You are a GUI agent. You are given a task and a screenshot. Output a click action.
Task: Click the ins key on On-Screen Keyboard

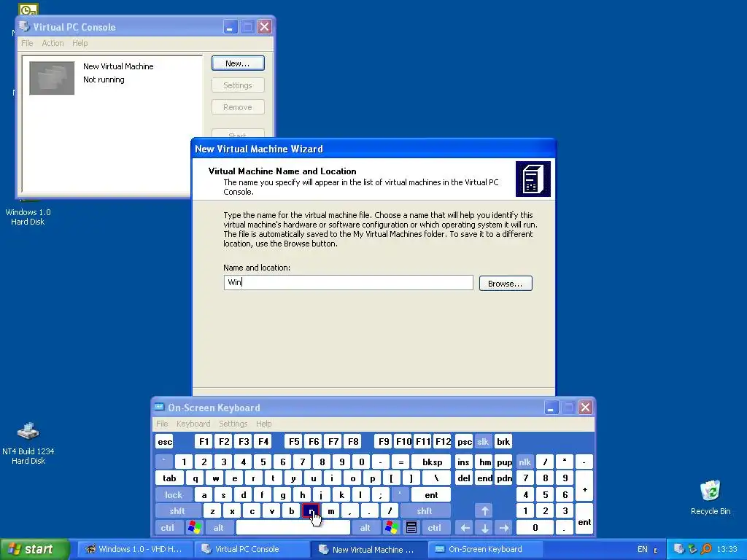[463, 462]
